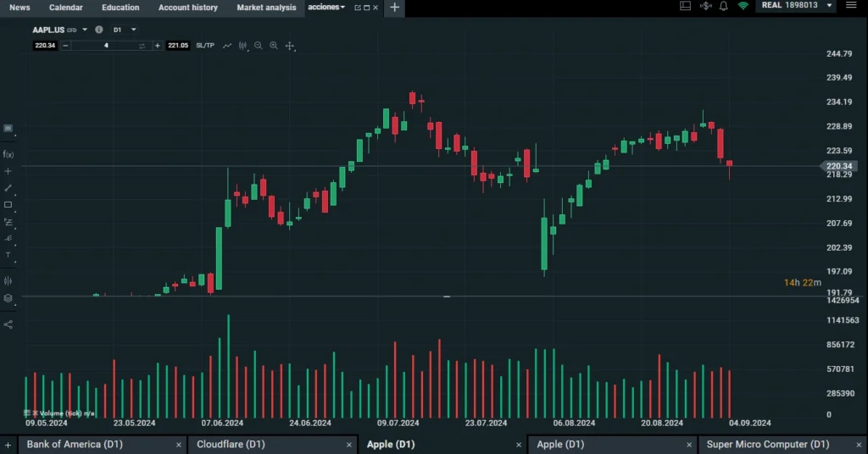Select the text annotation T tool
The image size is (868, 454).
coord(8,255)
